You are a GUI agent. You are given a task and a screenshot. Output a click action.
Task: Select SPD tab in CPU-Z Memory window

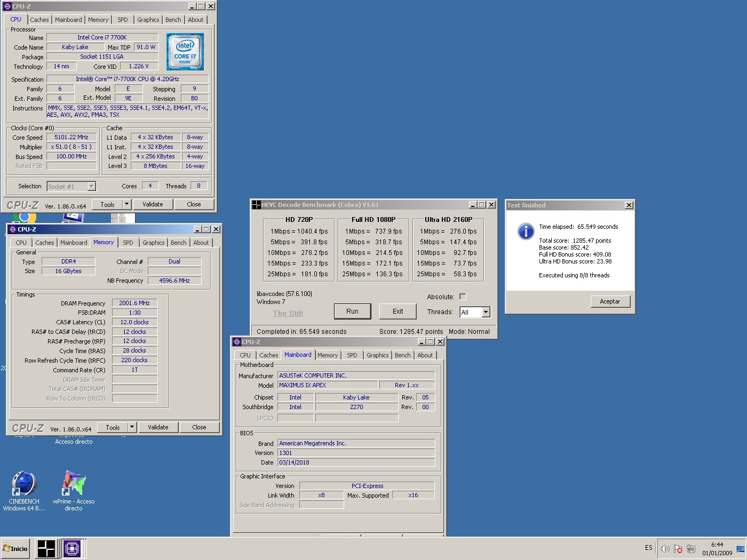click(128, 243)
